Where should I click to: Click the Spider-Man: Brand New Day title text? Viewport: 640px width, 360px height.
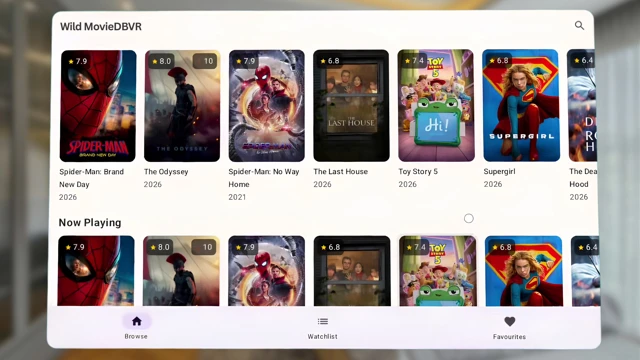(91, 178)
